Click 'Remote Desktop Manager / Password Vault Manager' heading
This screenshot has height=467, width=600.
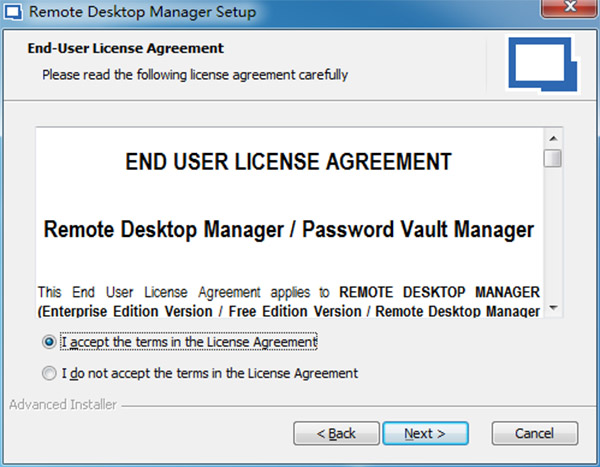click(289, 229)
